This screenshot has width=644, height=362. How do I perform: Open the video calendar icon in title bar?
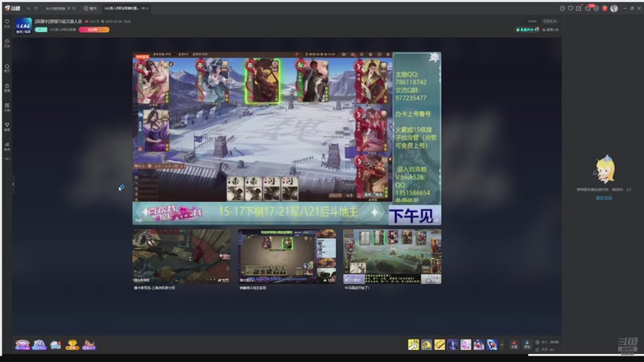click(x=578, y=8)
